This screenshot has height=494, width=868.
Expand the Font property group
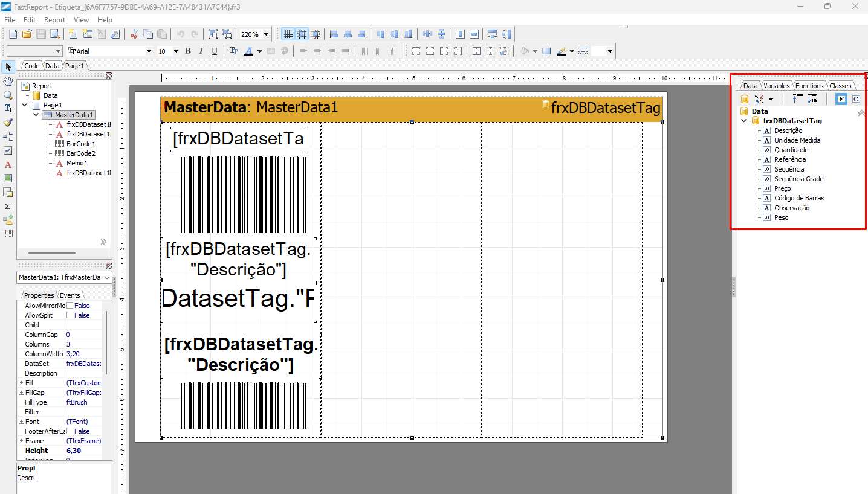[21, 422]
